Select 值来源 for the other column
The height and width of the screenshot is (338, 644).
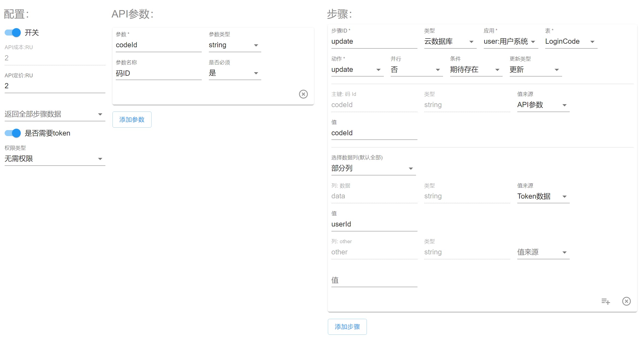coord(543,252)
